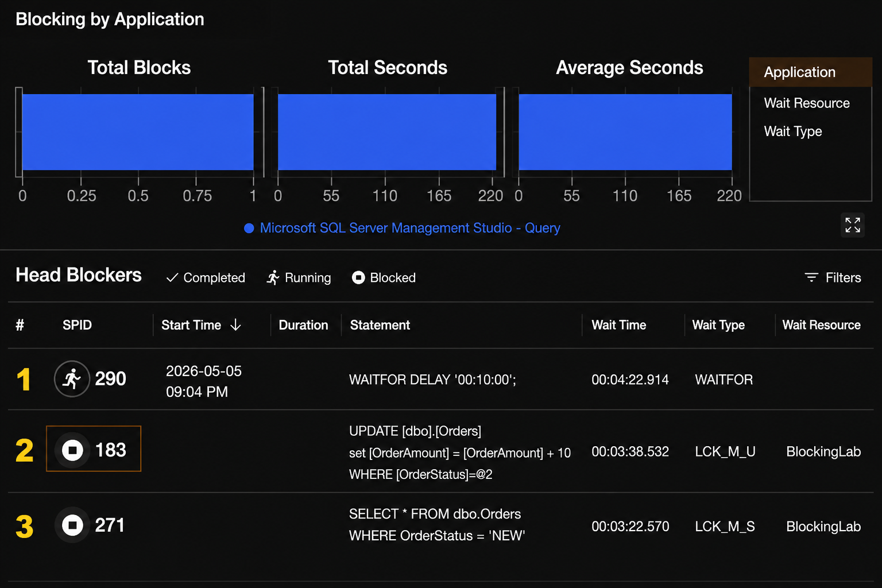Viewport: 882px width, 588px height.
Task: Click the LCK_M_S wait type cell
Action: pos(725,527)
